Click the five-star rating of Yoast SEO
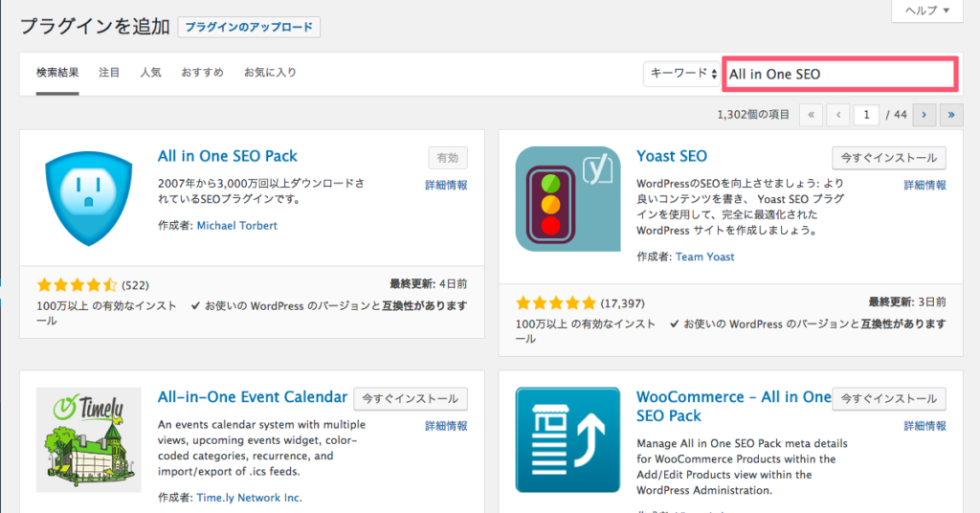 point(556,303)
